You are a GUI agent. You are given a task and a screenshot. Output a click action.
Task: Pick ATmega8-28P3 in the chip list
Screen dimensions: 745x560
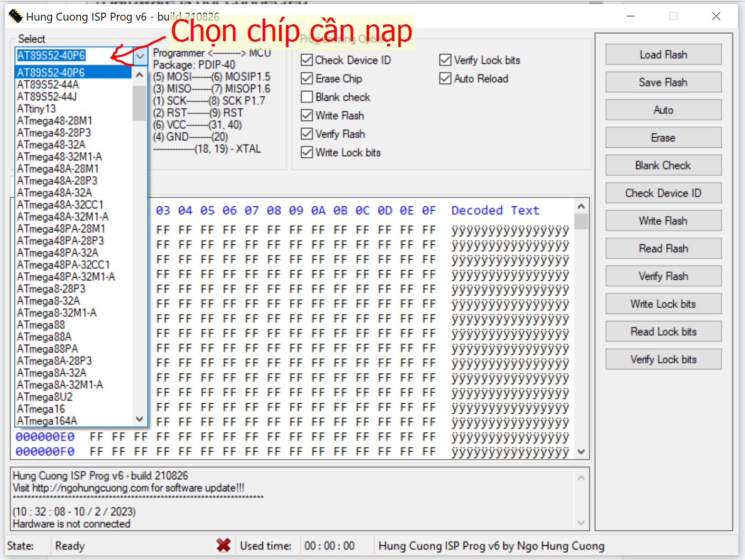(x=73, y=289)
